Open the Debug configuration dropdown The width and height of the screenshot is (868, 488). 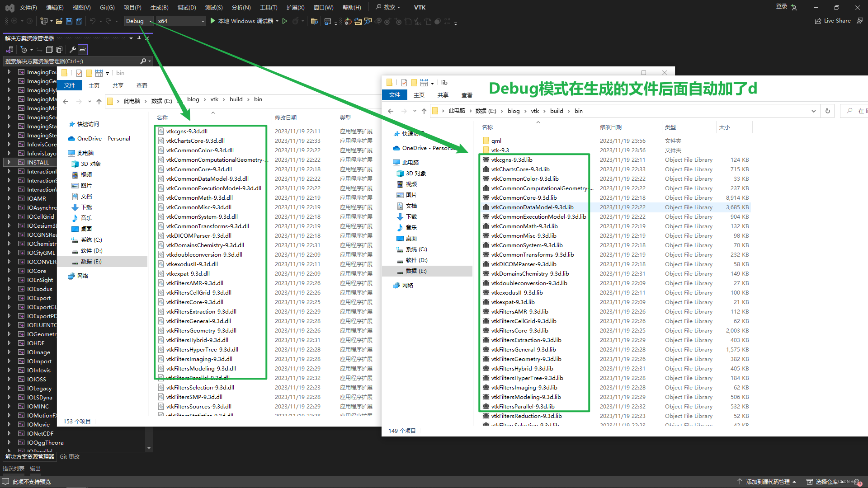[151, 21]
